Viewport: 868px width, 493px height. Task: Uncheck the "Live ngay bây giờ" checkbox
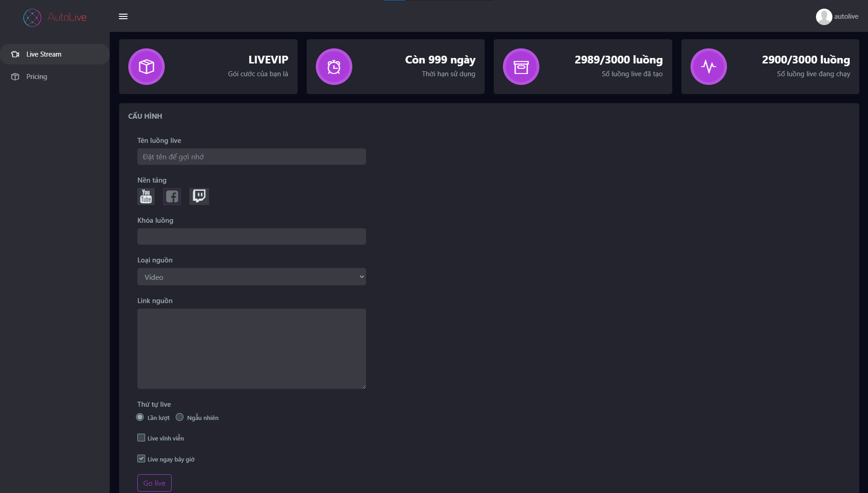[x=141, y=459]
